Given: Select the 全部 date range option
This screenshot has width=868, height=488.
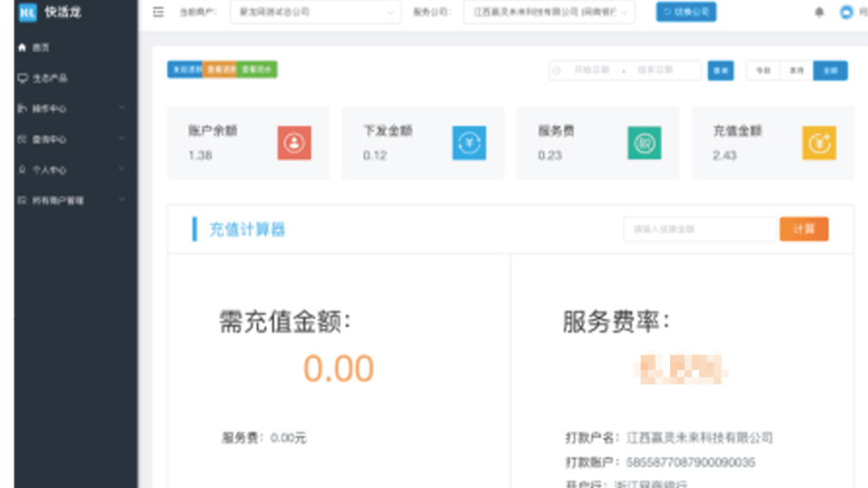Looking at the screenshot, I should pos(830,71).
